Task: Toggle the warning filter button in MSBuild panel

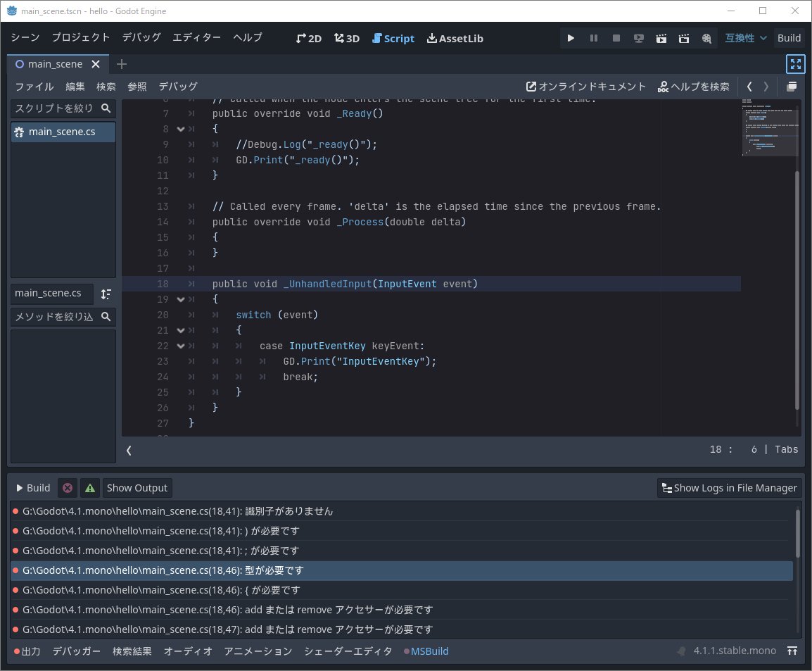Action: point(89,488)
